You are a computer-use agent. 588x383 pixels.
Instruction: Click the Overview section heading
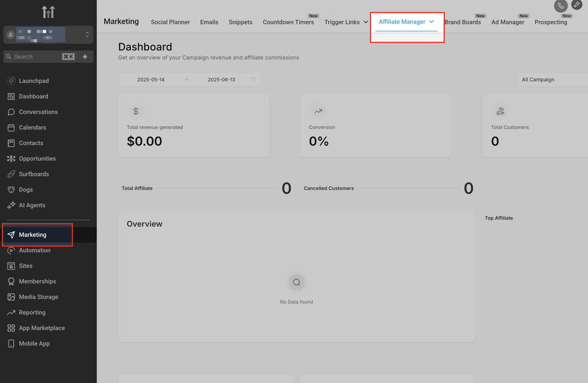pos(144,224)
